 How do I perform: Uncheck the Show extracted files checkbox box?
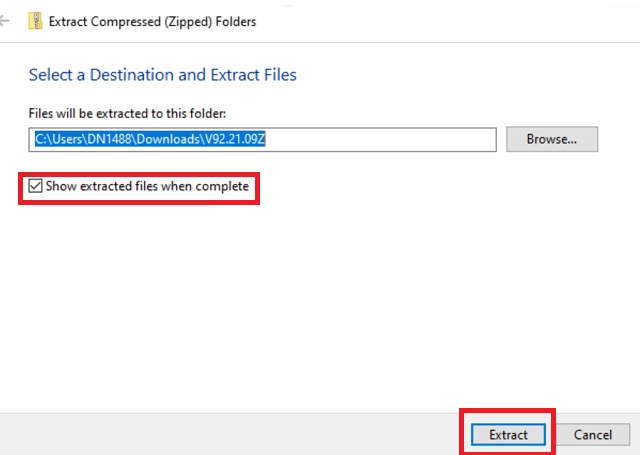click(36, 186)
